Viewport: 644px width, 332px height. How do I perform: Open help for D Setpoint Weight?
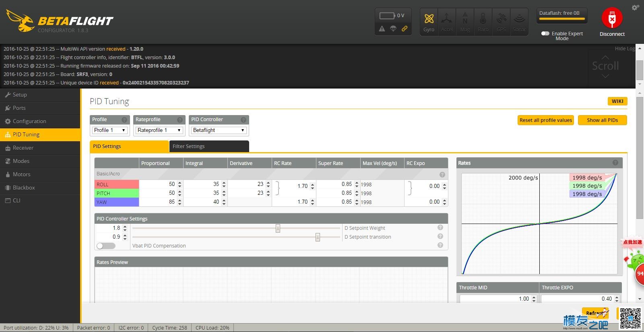440,228
